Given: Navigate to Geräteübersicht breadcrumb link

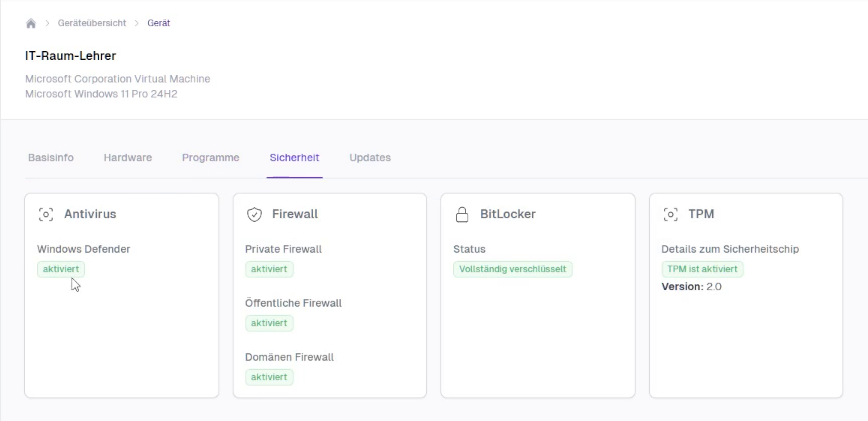Looking at the screenshot, I should (91, 23).
